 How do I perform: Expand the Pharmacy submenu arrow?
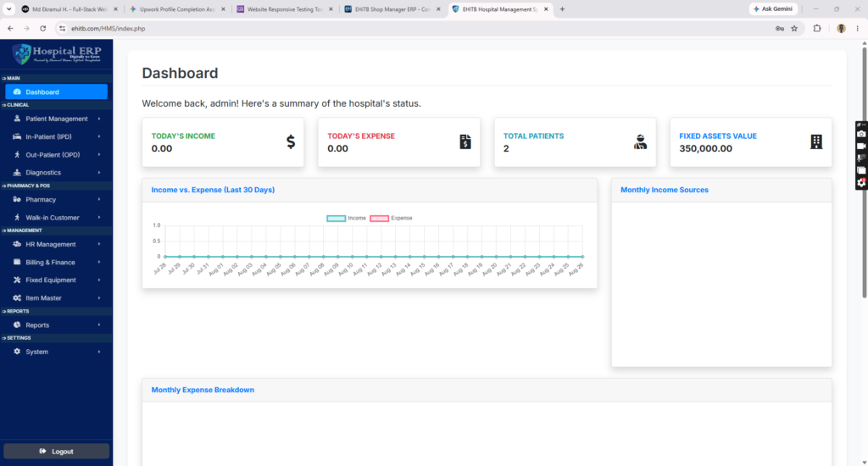pos(99,199)
